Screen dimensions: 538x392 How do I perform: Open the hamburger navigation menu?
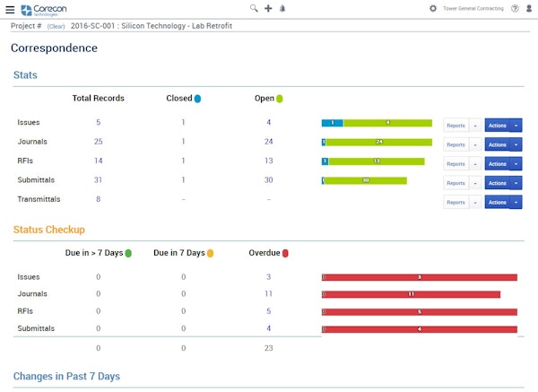click(x=10, y=9)
